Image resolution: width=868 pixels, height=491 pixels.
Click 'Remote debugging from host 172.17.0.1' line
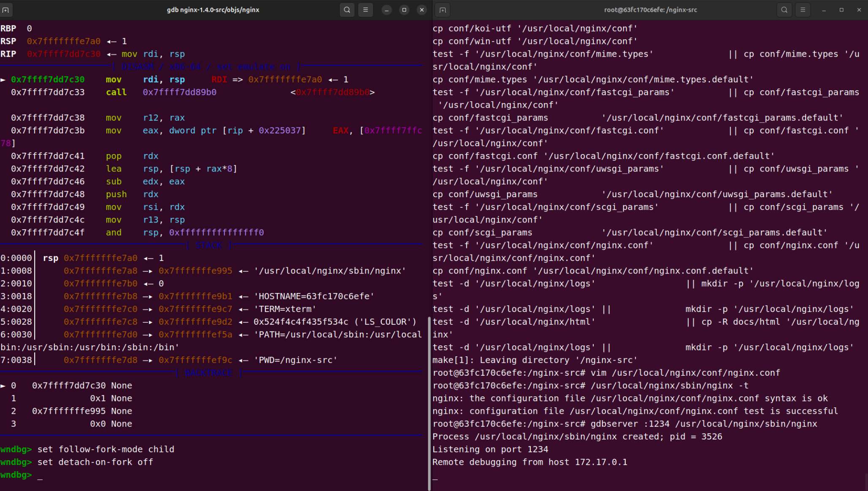point(530,462)
